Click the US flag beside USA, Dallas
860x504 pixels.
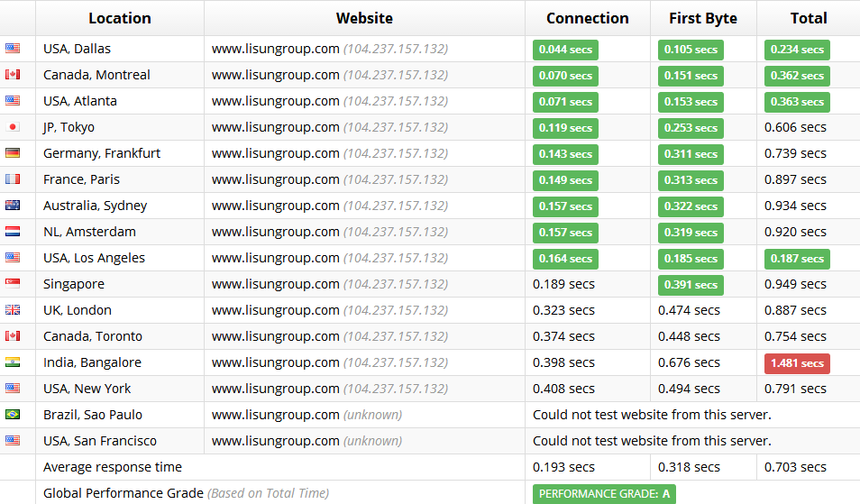click(x=13, y=49)
